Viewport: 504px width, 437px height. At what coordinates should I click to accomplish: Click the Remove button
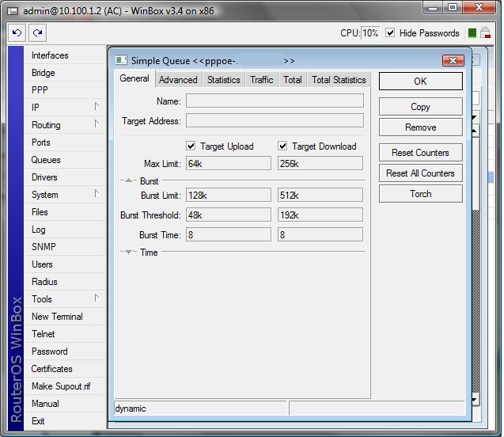[x=420, y=127]
